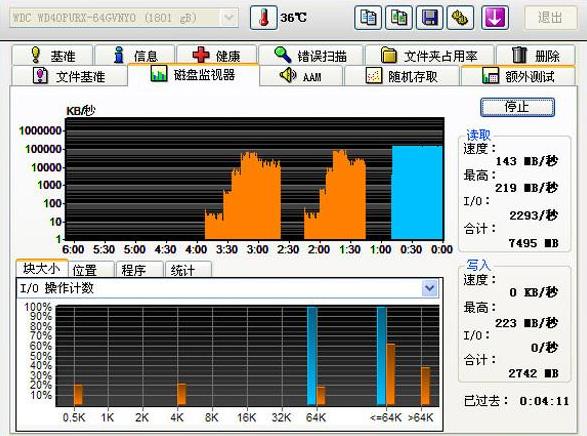
Task: Expand the drive selection dropdown
Action: tap(229, 18)
